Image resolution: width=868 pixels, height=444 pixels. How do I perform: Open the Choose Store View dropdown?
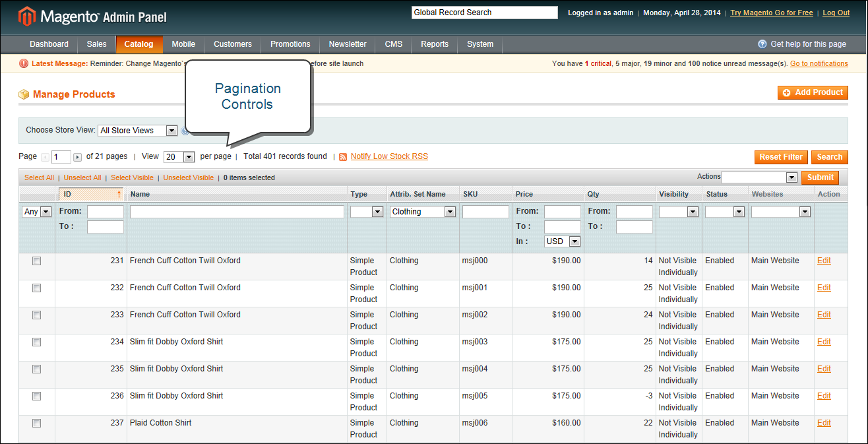[x=138, y=131]
